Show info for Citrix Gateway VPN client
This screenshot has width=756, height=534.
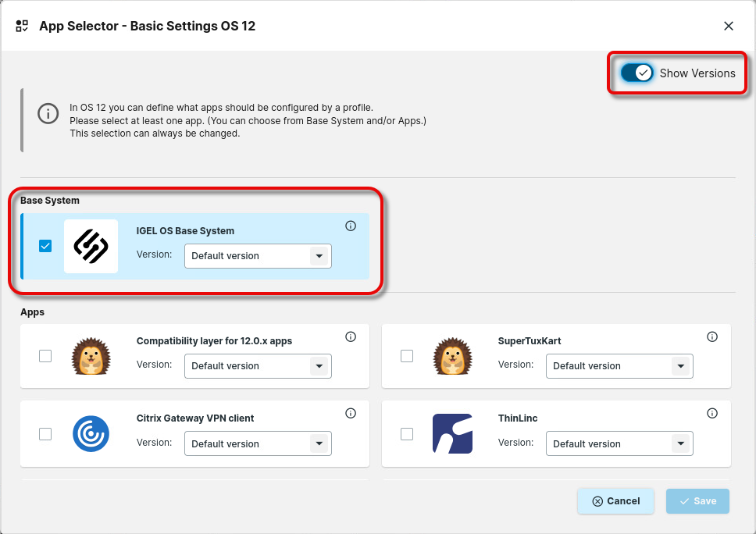[351, 414]
